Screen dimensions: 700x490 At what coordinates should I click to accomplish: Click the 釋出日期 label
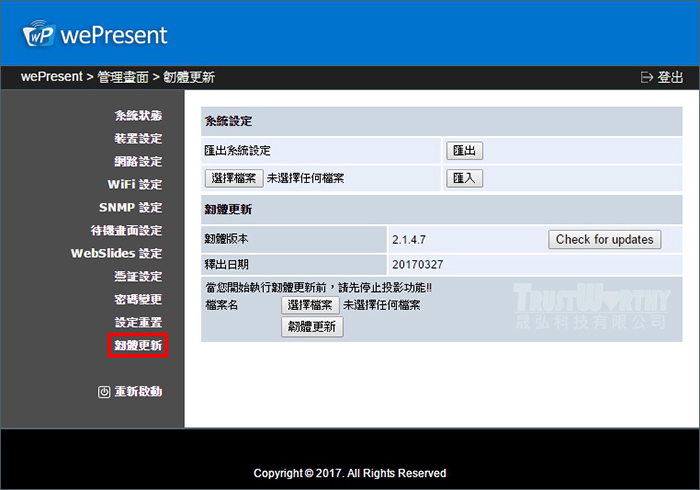click(x=226, y=265)
